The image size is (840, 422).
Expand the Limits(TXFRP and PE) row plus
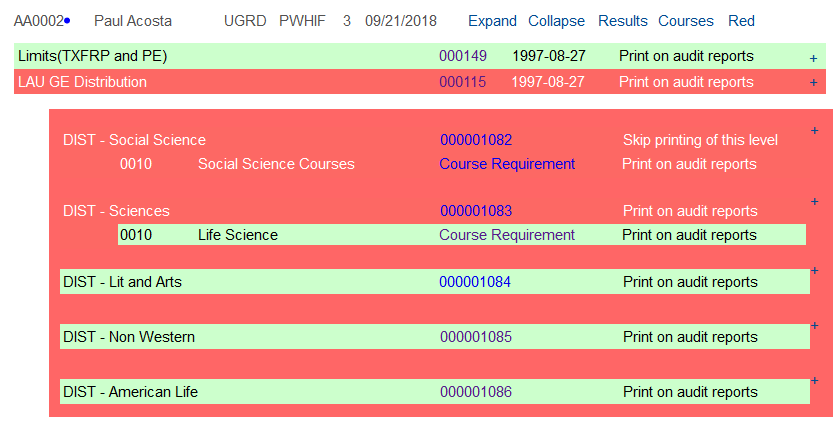tap(813, 58)
